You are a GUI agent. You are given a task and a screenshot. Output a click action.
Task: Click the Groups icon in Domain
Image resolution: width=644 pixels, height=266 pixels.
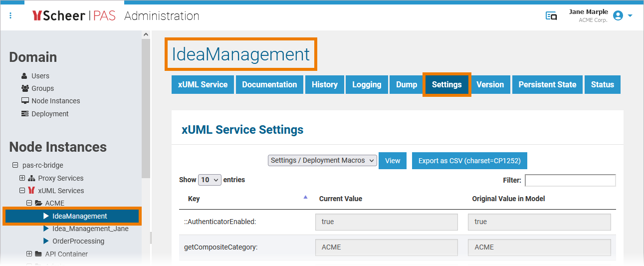25,88
